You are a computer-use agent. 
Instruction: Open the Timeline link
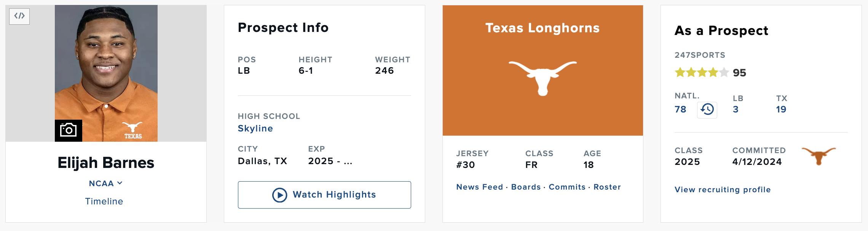(x=104, y=201)
